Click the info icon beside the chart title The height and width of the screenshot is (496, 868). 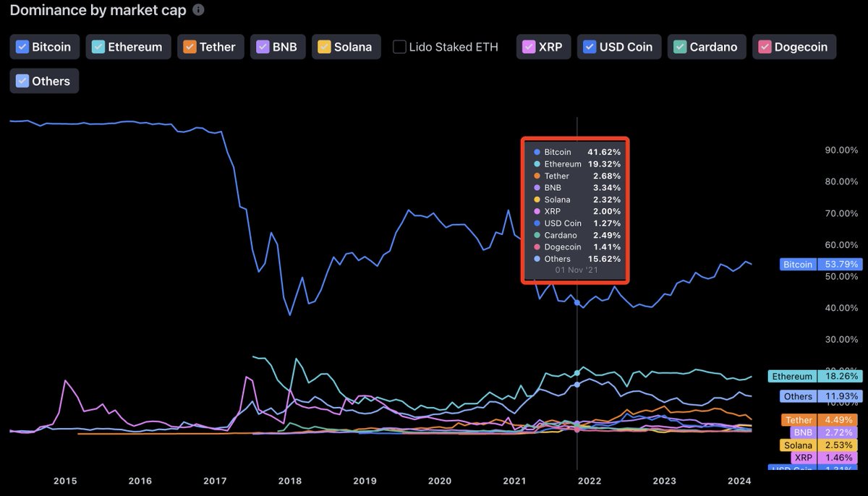point(199,10)
